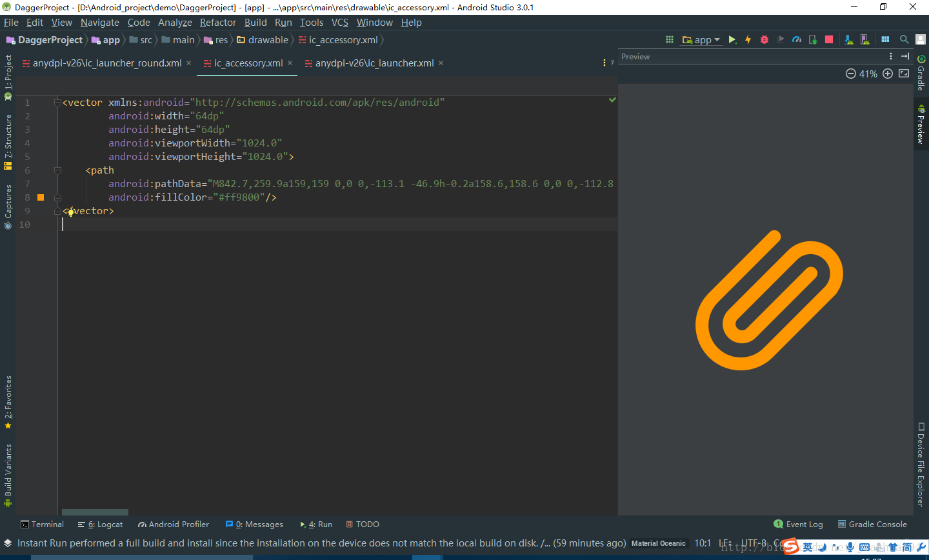Switch to anydpi-v26\ic_launcher.xml tab
929x560 pixels.
tap(374, 63)
